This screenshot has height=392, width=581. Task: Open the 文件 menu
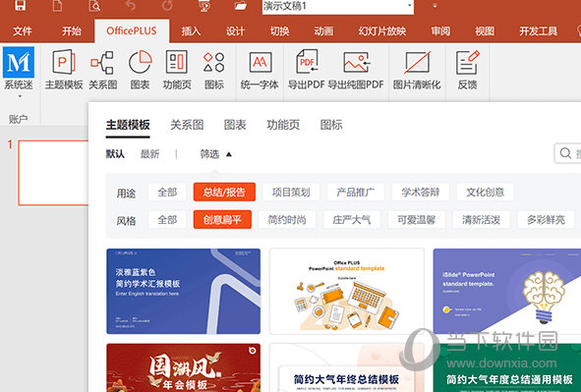23,31
